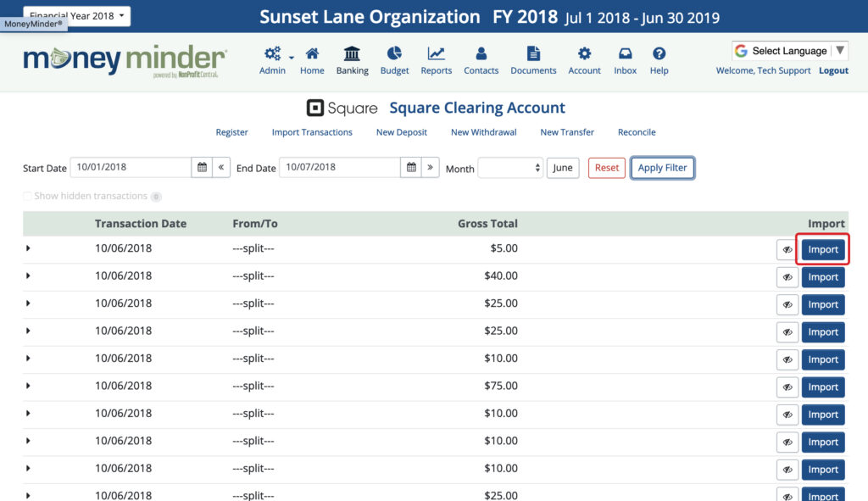
Task: Select New Withdrawal
Action: pos(483,132)
